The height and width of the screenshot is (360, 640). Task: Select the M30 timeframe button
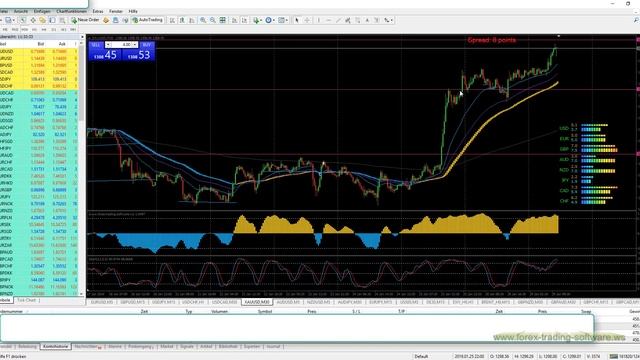(25, 29)
